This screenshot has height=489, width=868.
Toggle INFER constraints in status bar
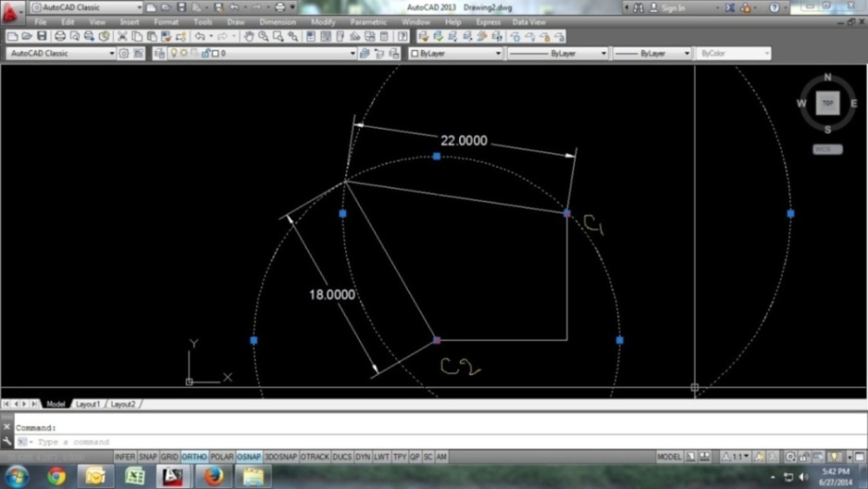coord(125,457)
